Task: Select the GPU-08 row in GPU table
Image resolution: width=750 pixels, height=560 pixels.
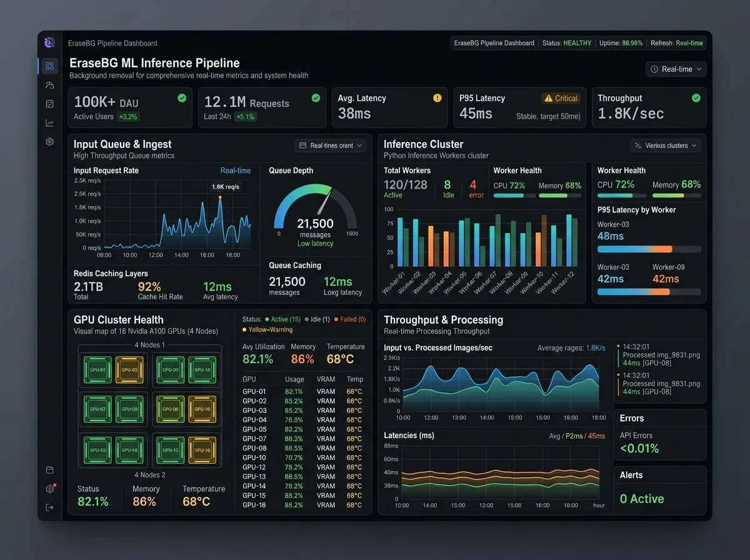Action: pyautogui.click(x=302, y=448)
